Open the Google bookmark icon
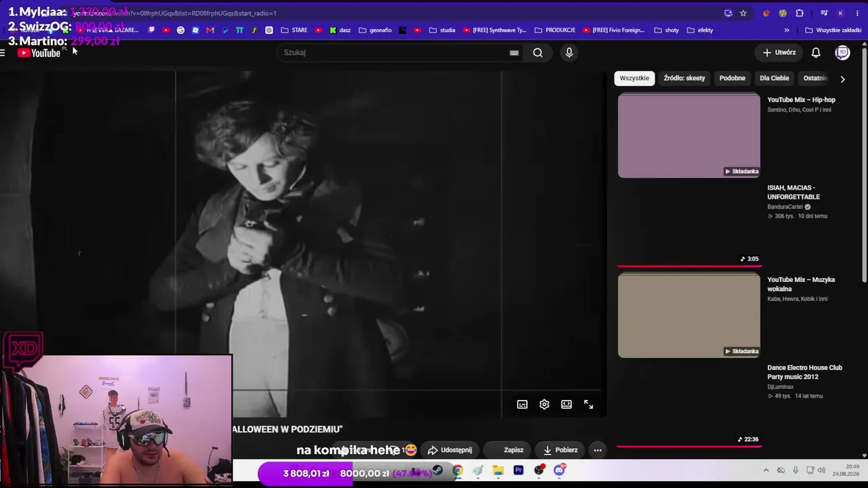Image resolution: width=868 pixels, height=488 pixels. coord(180,30)
